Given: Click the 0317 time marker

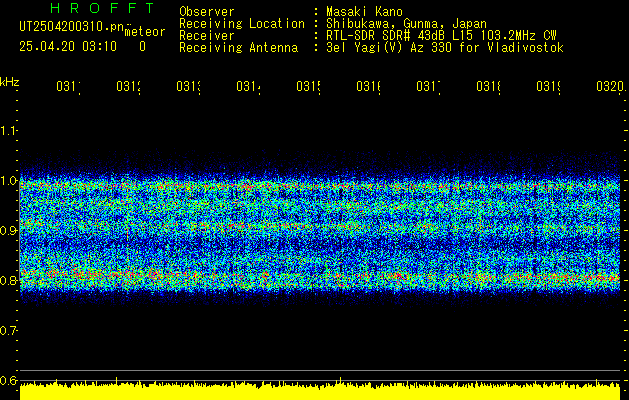Looking at the screenshot, I should (428, 87).
